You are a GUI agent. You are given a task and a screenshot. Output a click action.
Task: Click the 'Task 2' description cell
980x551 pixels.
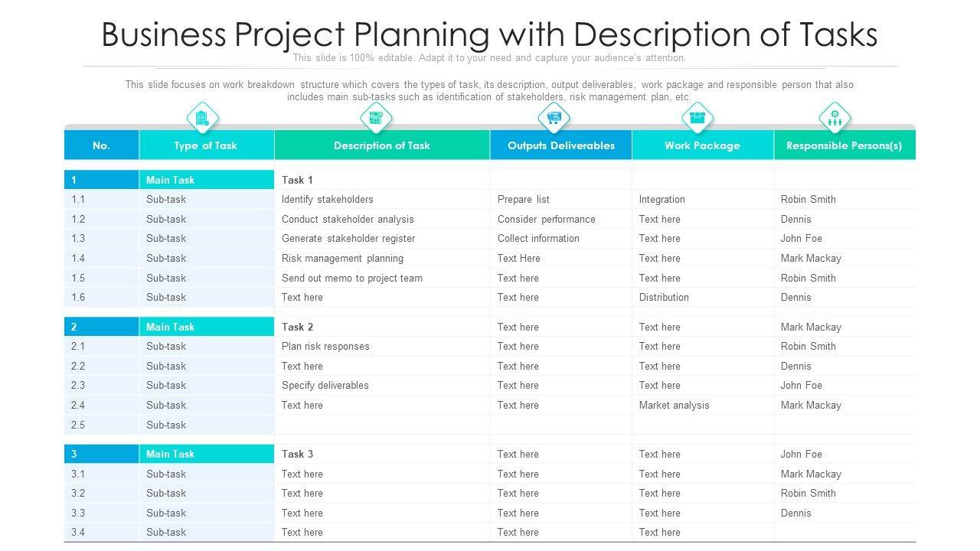click(297, 327)
